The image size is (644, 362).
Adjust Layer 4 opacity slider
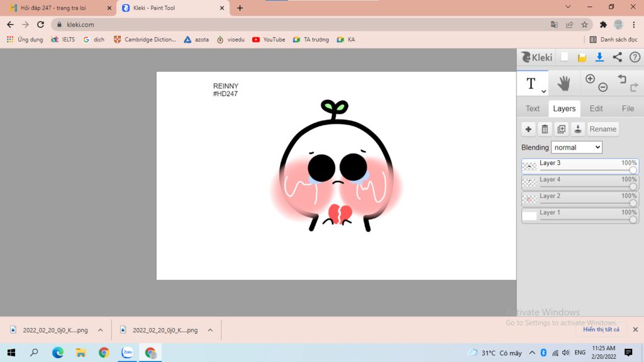click(x=588, y=186)
